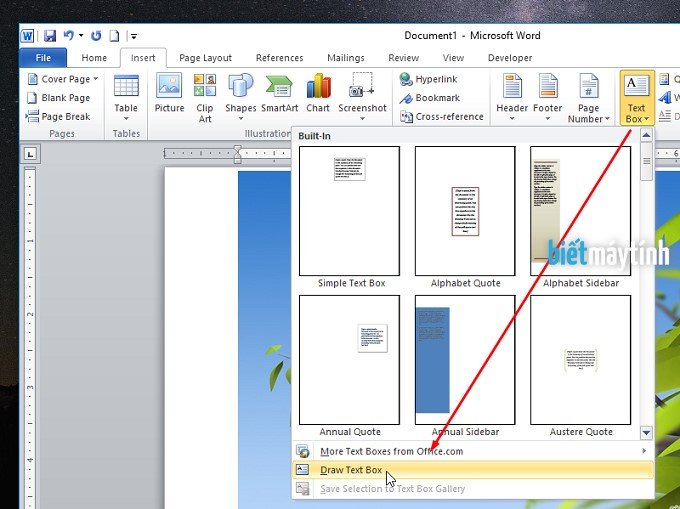Open the Shapes gallery
Screen dimensions: 680x509
click(240, 98)
